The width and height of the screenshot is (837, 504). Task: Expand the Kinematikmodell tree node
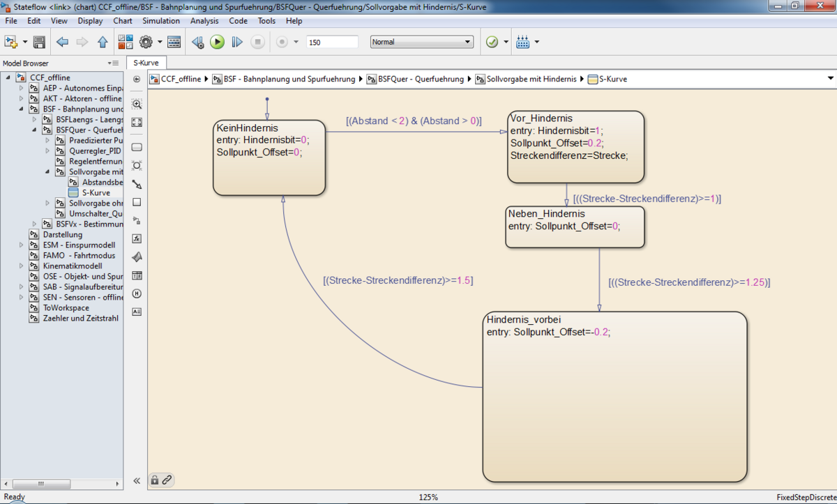click(22, 266)
